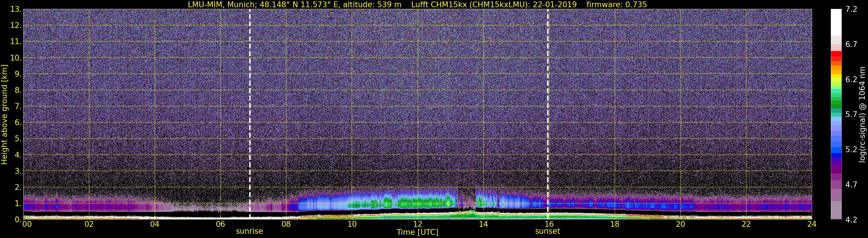
Task: Click the '4.7' colorbar value
Action: (x=851, y=184)
